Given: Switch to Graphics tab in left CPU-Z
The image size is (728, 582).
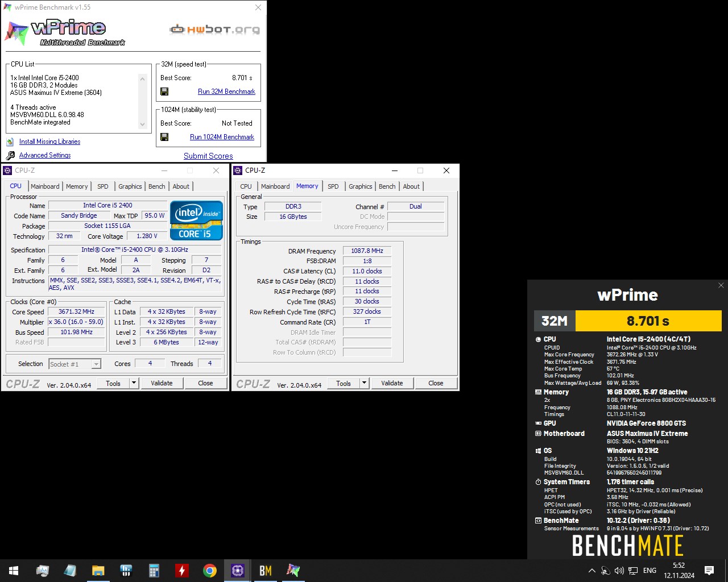Looking at the screenshot, I should click(x=130, y=186).
